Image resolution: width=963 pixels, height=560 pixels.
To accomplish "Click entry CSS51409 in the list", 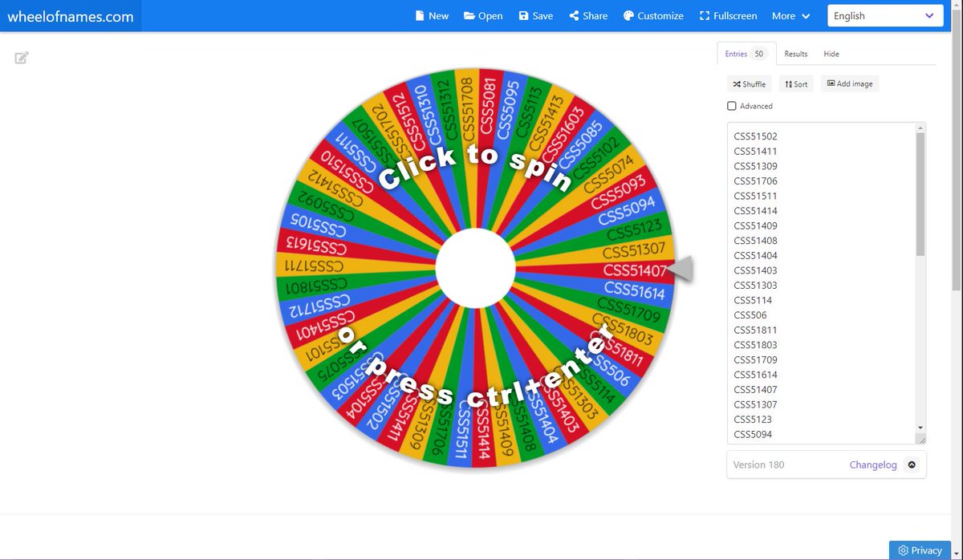I will [x=755, y=225].
